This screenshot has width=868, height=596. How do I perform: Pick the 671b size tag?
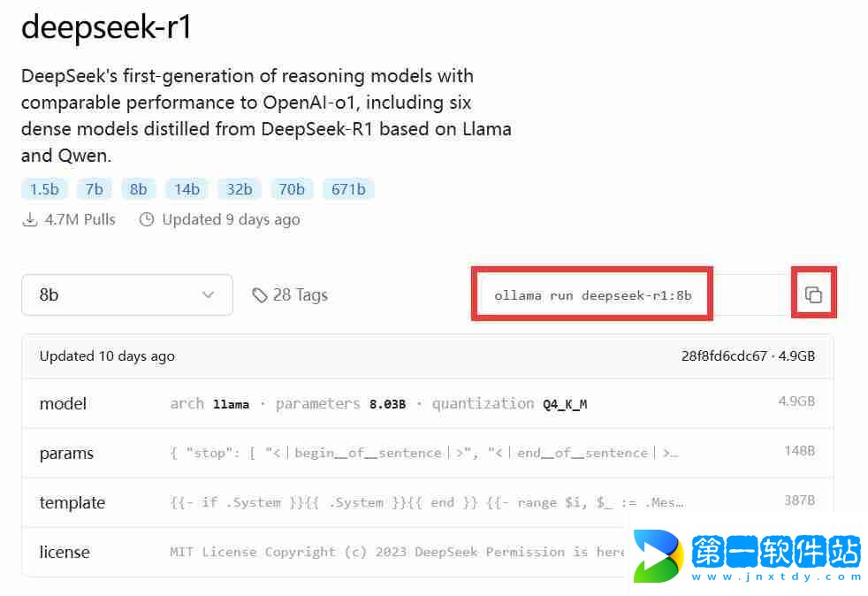(x=348, y=189)
